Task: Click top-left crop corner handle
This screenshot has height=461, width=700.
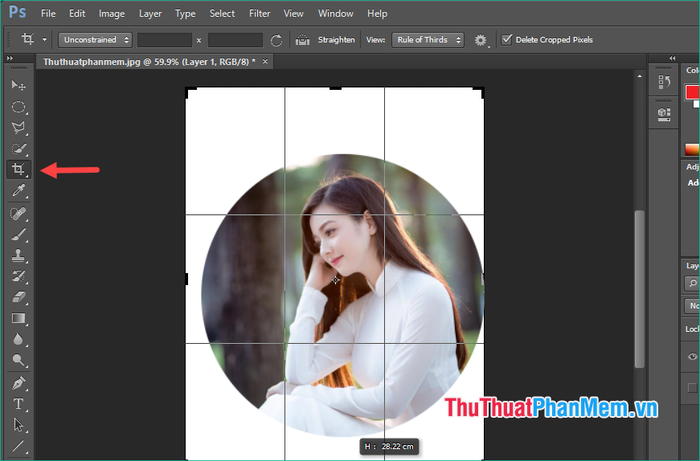Action: click(191, 92)
